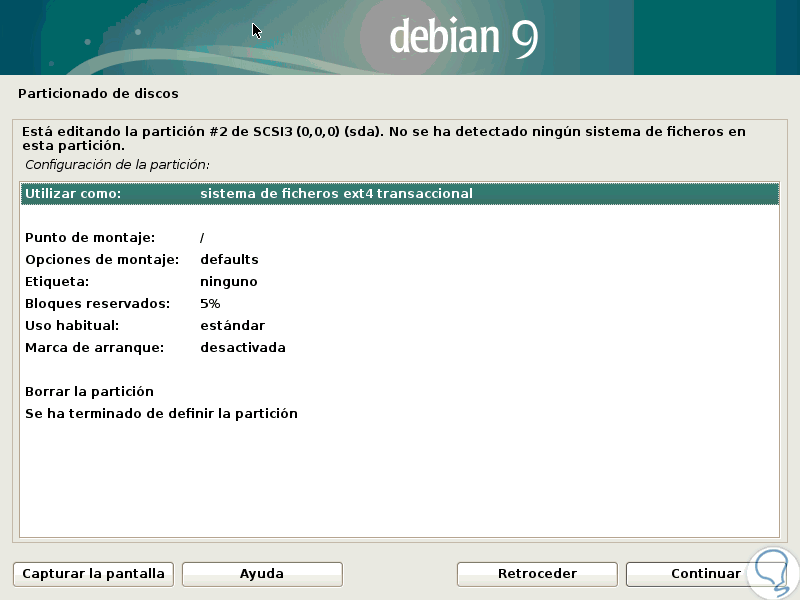Open the 'Punto de montaje' setting
The height and width of the screenshot is (600, 800).
(399, 238)
